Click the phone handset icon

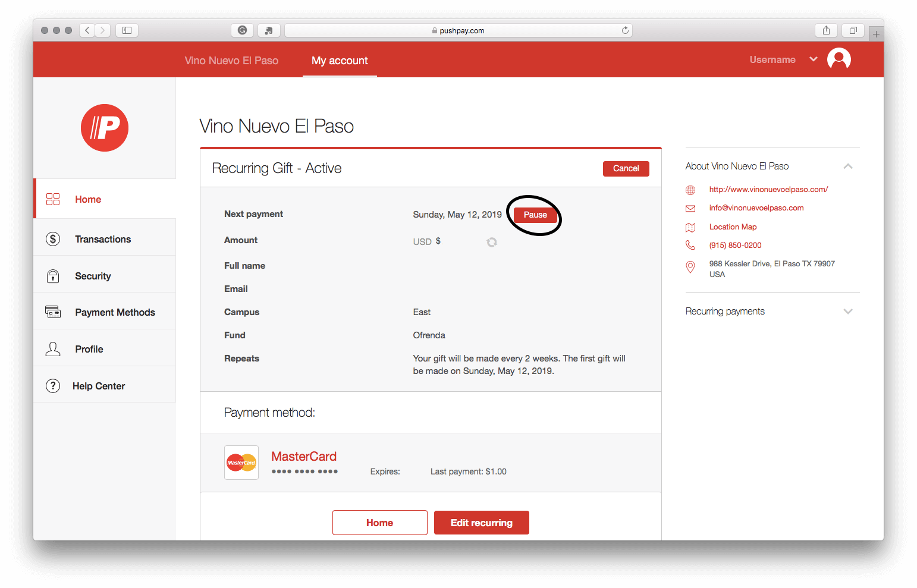point(690,245)
